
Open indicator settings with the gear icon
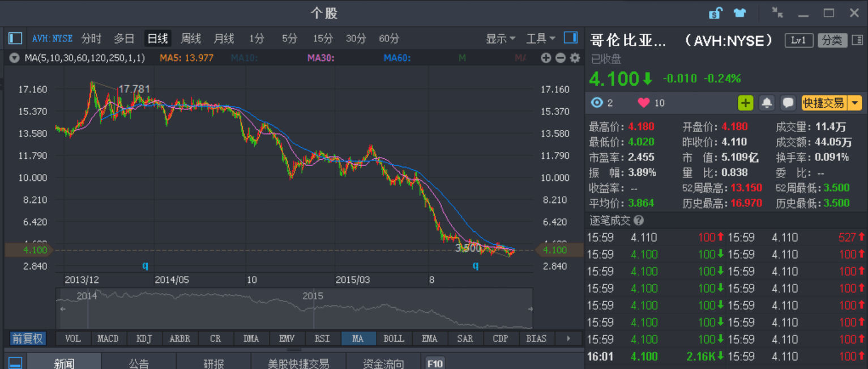pyautogui.click(x=574, y=58)
